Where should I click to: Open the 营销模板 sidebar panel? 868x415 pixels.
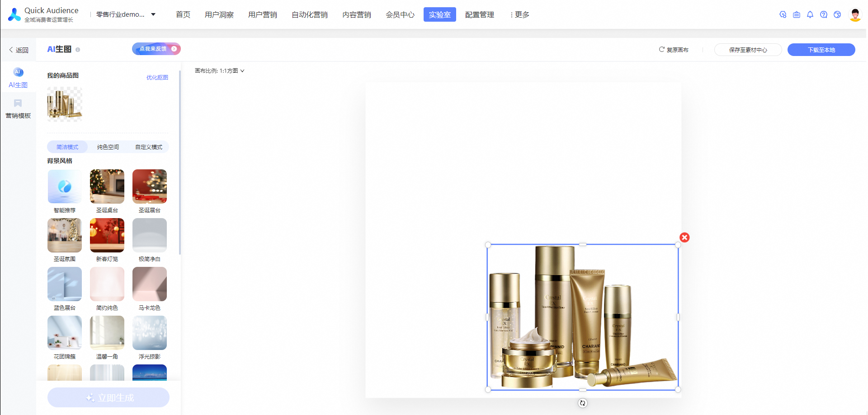18,107
